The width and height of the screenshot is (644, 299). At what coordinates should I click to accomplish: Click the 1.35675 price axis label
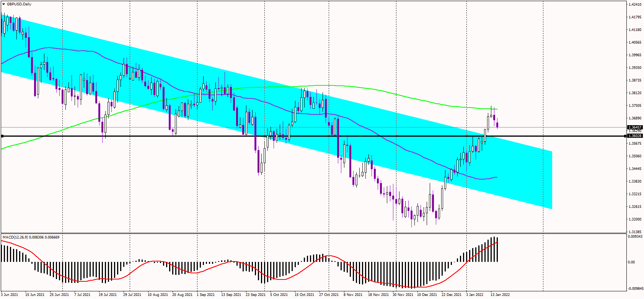(635, 144)
